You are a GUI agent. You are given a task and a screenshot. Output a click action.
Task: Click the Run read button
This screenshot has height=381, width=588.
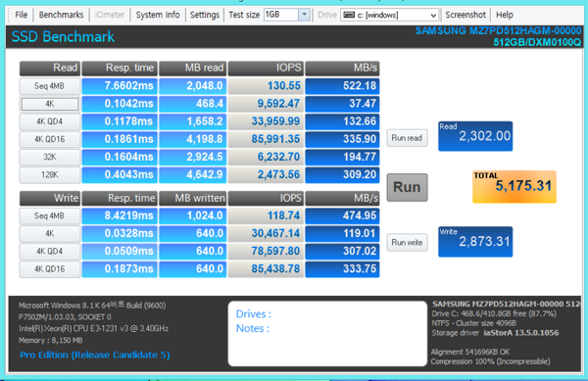click(407, 138)
